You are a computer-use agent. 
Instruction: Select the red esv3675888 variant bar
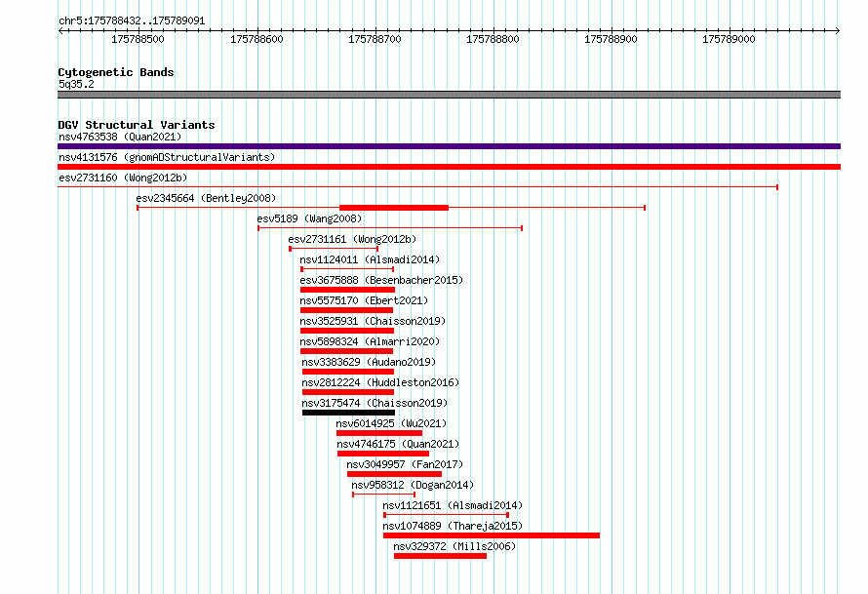(x=347, y=290)
